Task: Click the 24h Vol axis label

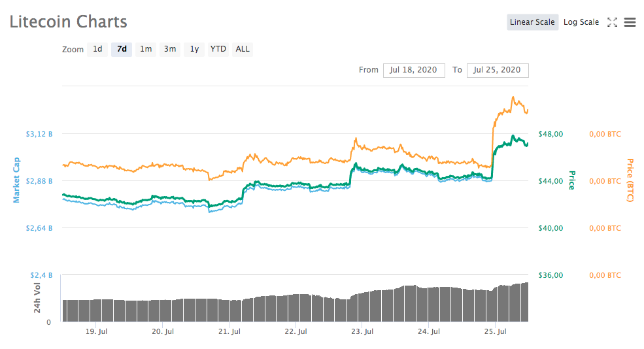Action: click(x=37, y=298)
